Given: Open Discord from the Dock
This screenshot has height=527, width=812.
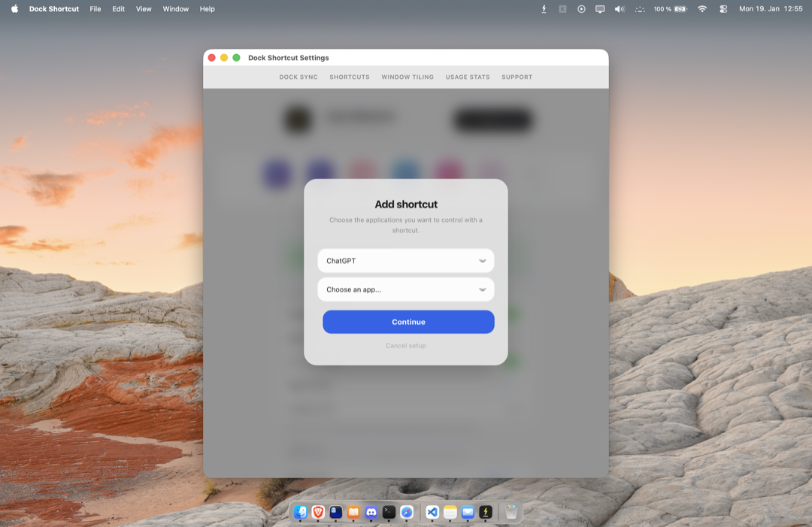Looking at the screenshot, I should click(x=371, y=513).
